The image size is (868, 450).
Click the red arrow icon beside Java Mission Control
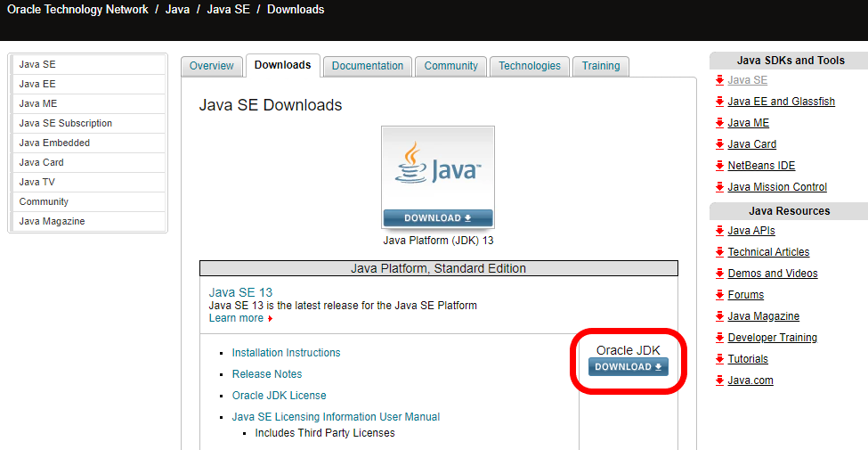pos(719,187)
